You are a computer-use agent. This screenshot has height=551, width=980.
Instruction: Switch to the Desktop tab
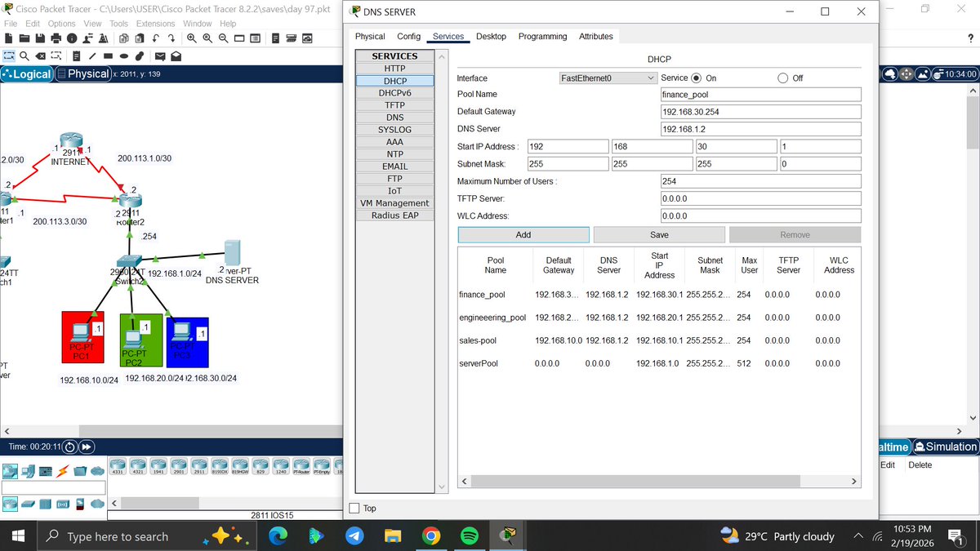(x=491, y=37)
